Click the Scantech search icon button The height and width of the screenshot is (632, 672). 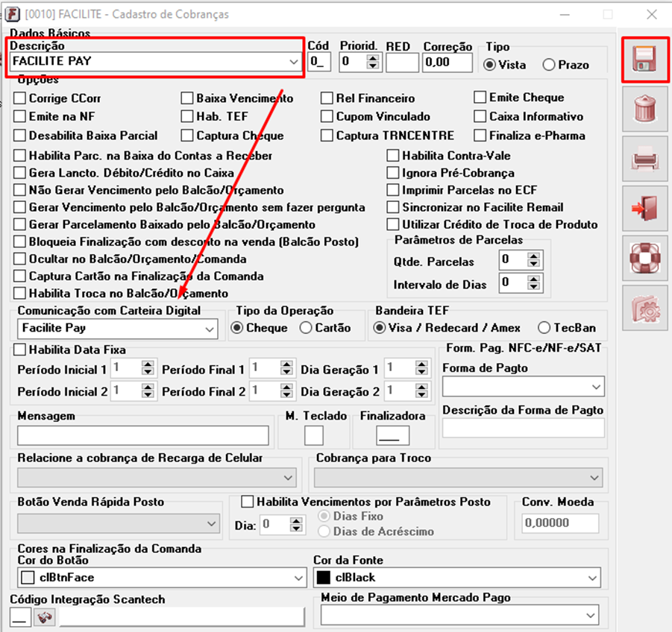[x=45, y=617]
